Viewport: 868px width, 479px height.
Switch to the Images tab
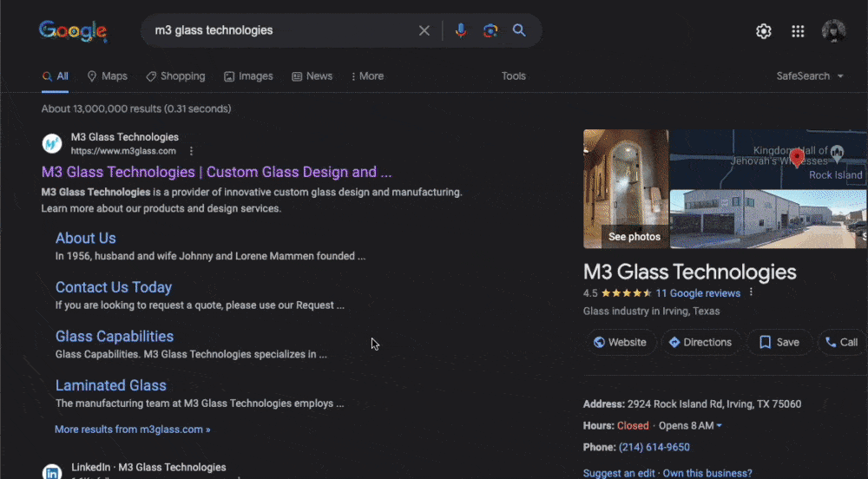tap(248, 76)
